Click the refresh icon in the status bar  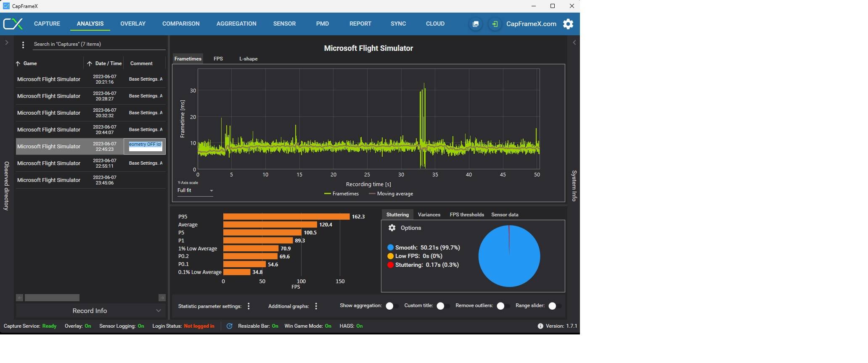(x=229, y=326)
